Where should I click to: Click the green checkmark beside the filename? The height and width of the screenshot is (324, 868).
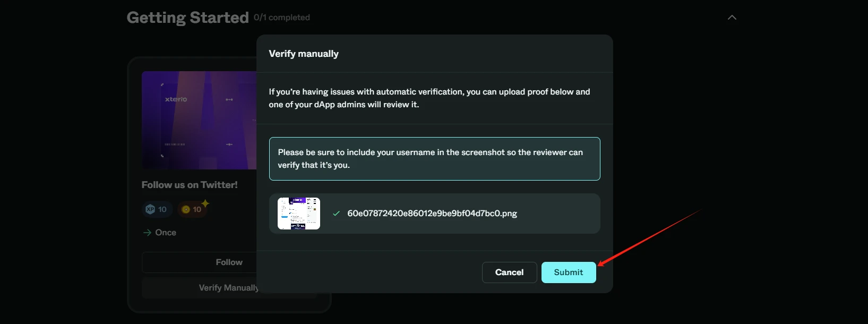(x=336, y=214)
